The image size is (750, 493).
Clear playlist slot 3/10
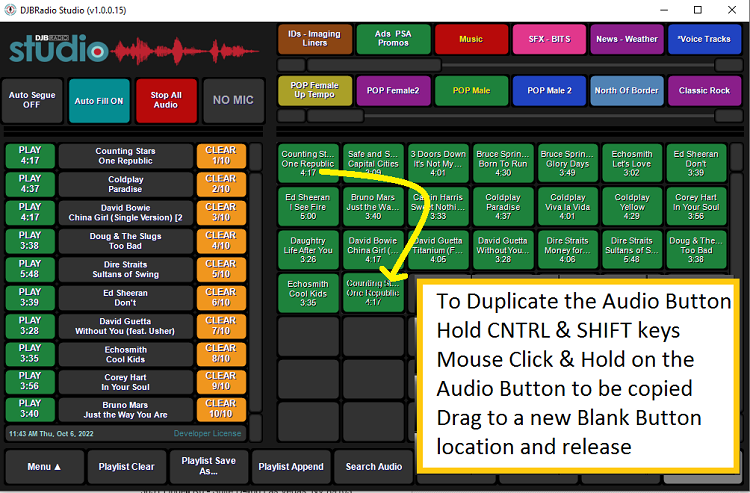tap(221, 212)
